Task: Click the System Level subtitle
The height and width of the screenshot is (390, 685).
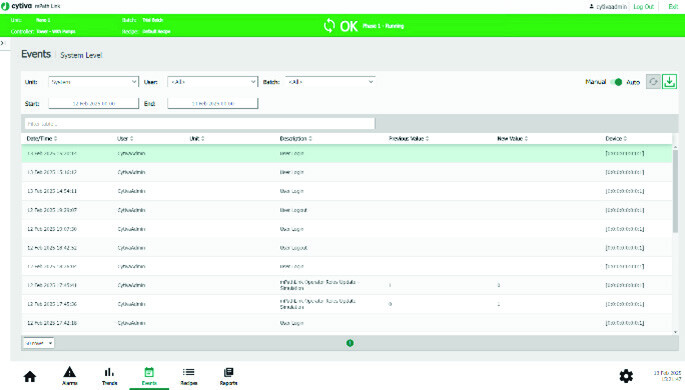Action: tap(81, 55)
